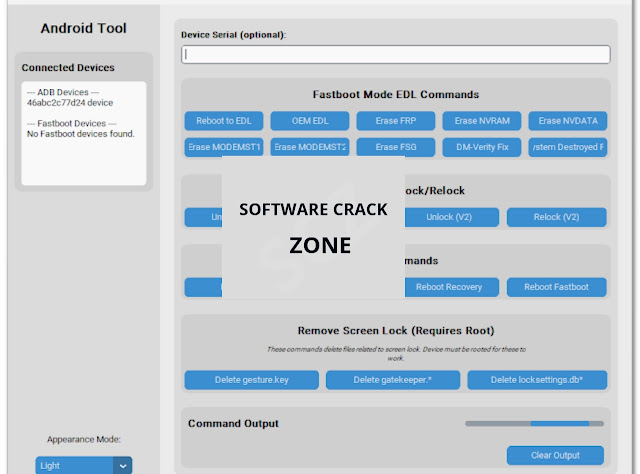
Task: Focus the Device Serial input field
Action: 396,54
